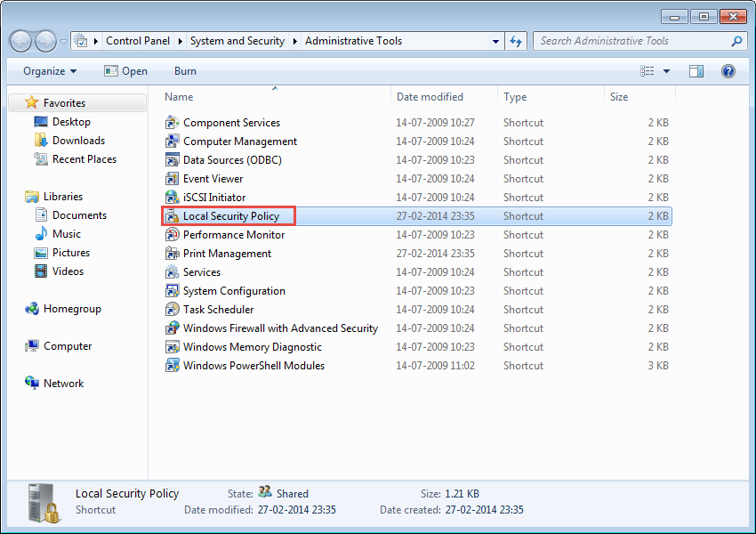Screen dimensions: 756x534
Task: Select Data Sources (ODBC)
Action: pos(228,159)
